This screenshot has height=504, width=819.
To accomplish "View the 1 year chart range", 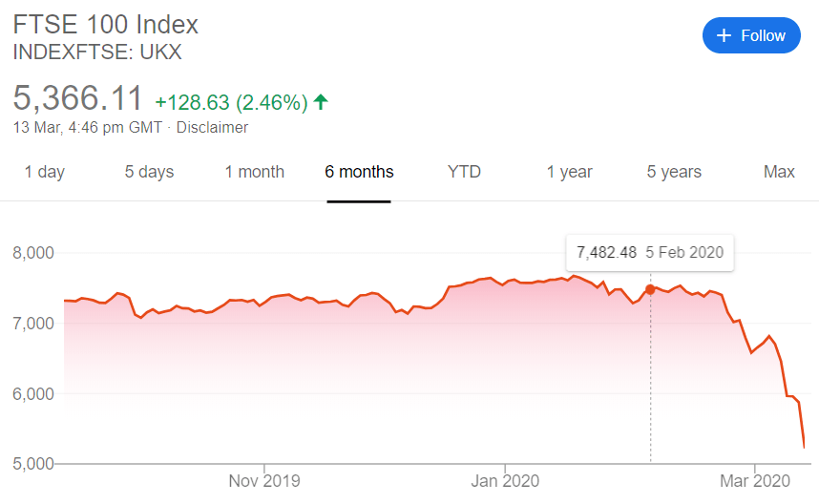I will pos(569,172).
